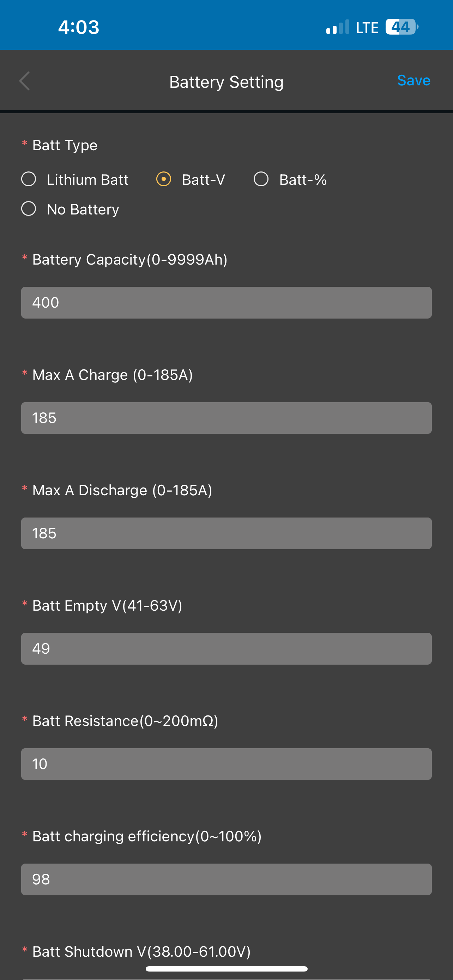The height and width of the screenshot is (980, 453).
Task: Tap the cellular signal bars
Action: [337, 27]
